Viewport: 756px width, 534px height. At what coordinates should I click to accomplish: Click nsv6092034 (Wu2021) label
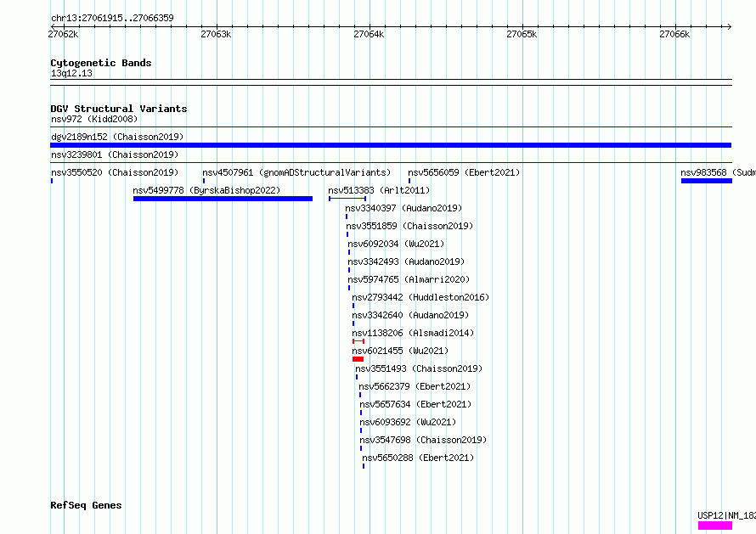point(396,244)
